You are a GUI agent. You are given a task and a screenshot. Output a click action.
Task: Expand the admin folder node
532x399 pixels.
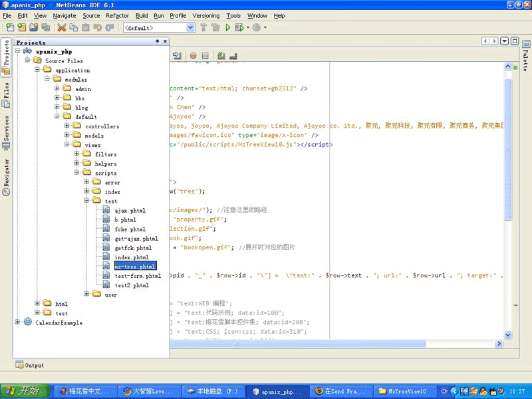(x=58, y=88)
